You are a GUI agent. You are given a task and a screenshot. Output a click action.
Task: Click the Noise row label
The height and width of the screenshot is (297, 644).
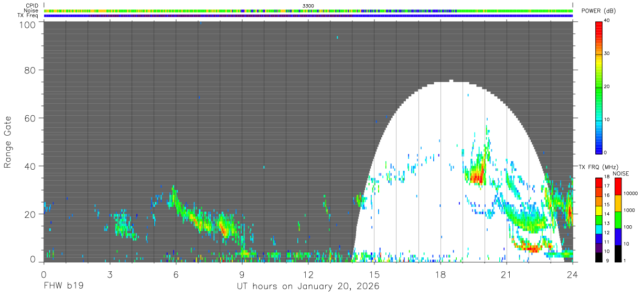30,10
